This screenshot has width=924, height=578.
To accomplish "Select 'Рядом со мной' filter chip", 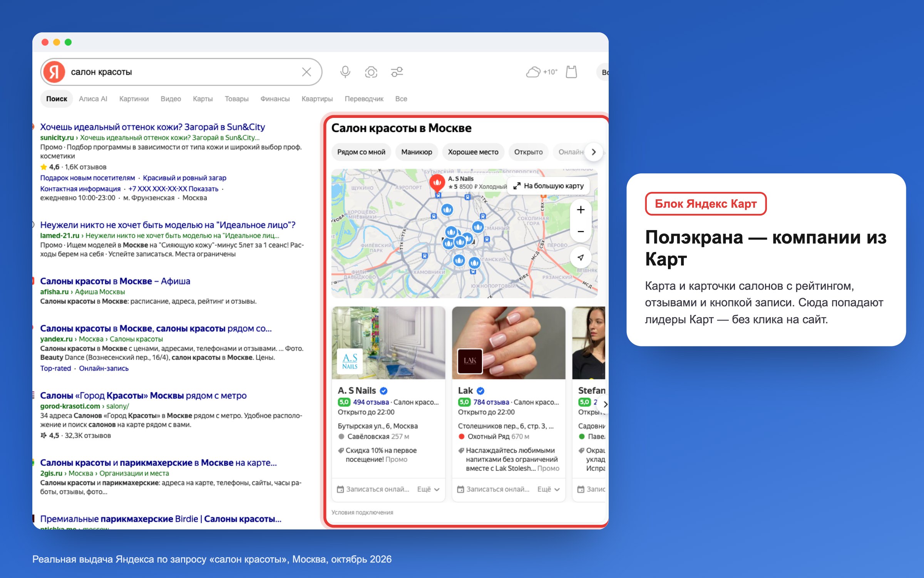I will coord(361,152).
